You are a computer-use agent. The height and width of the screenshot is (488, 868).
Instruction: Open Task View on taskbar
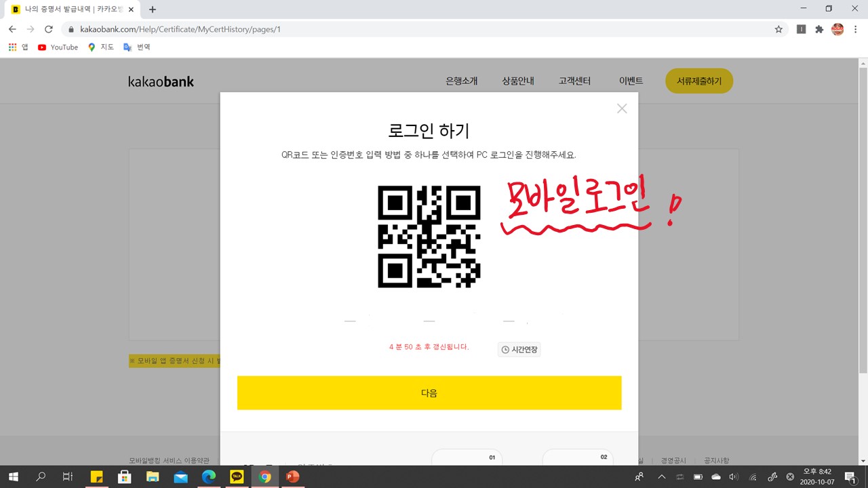(x=68, y=477)
